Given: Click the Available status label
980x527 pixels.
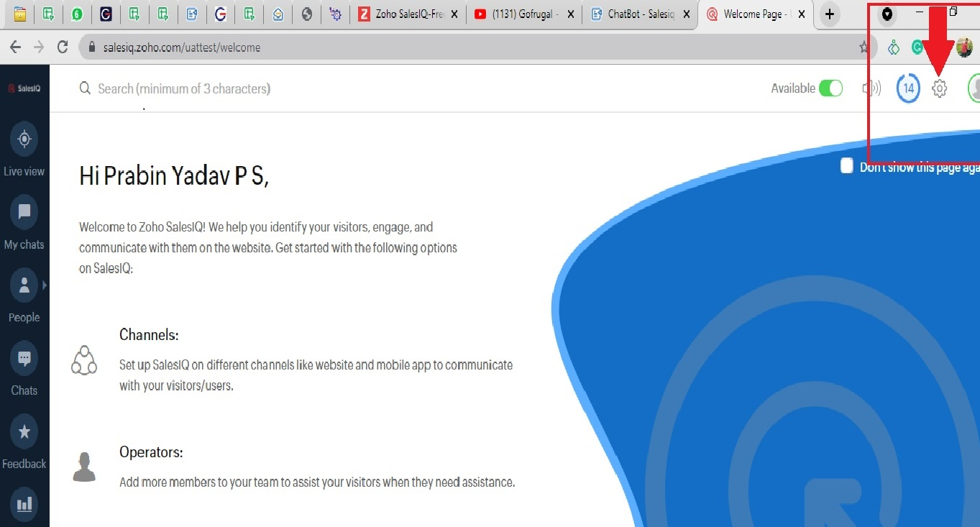Looking at the screenshot, I should 793,88.
